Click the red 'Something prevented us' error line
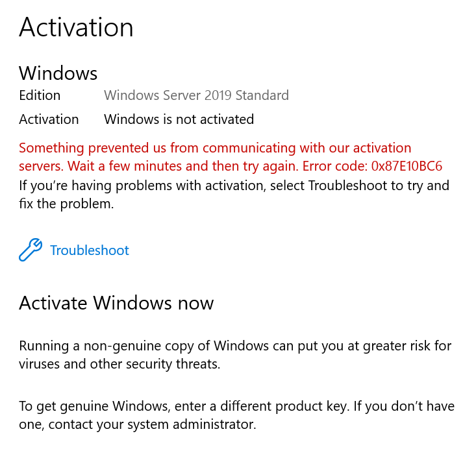 click(215, 148)
